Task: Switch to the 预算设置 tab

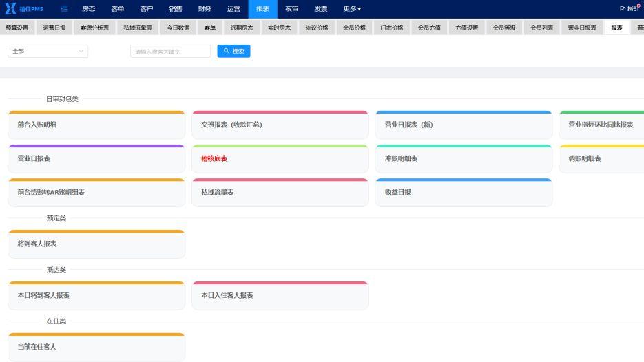Action: click(x=17, y=28)
